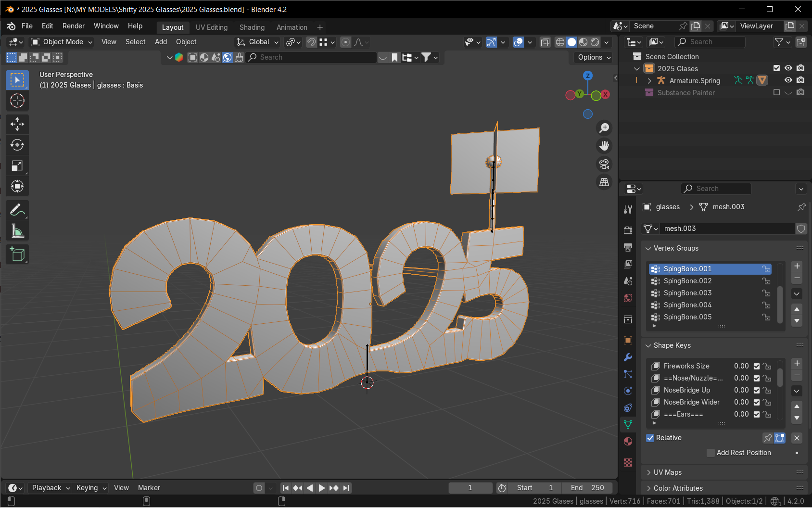Uncheck the Relative shape keys checkbox

(x=650, y=438)
